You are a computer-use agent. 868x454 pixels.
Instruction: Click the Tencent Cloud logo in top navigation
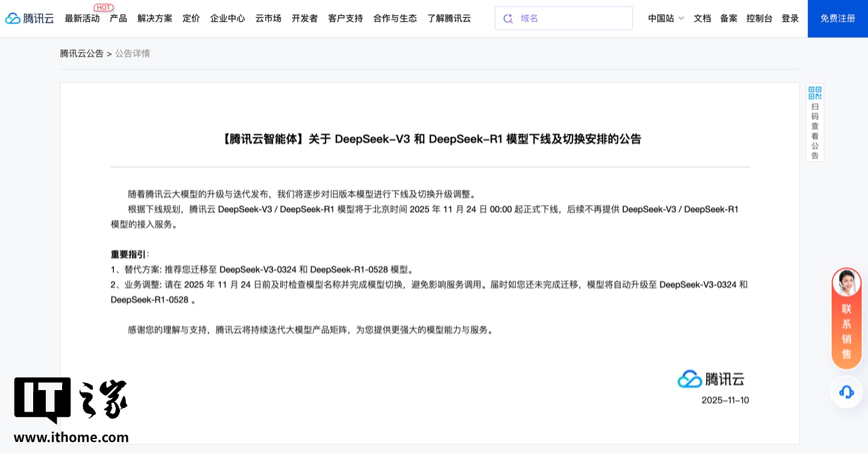point(29,18)
